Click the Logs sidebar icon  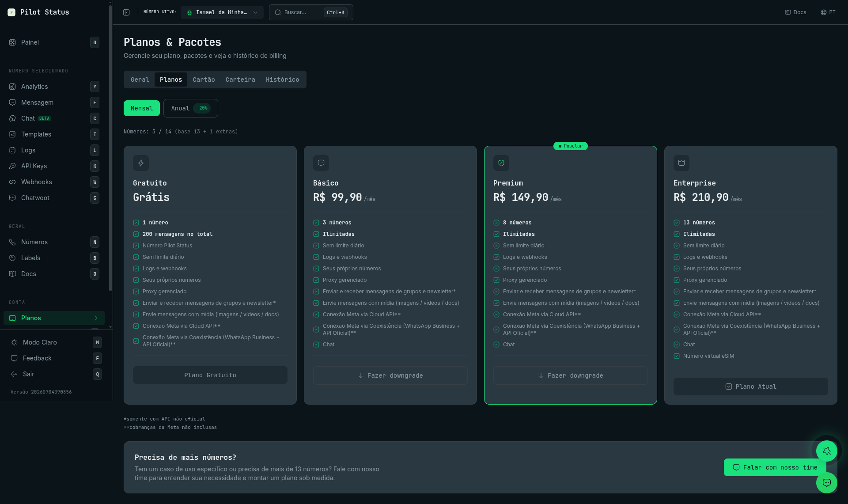coord(12,150)
